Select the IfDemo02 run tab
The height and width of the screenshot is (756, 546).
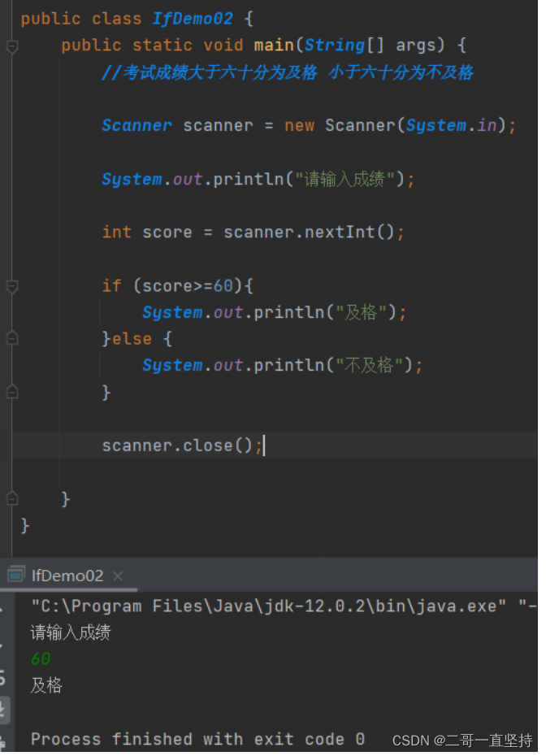click(67, 576)
